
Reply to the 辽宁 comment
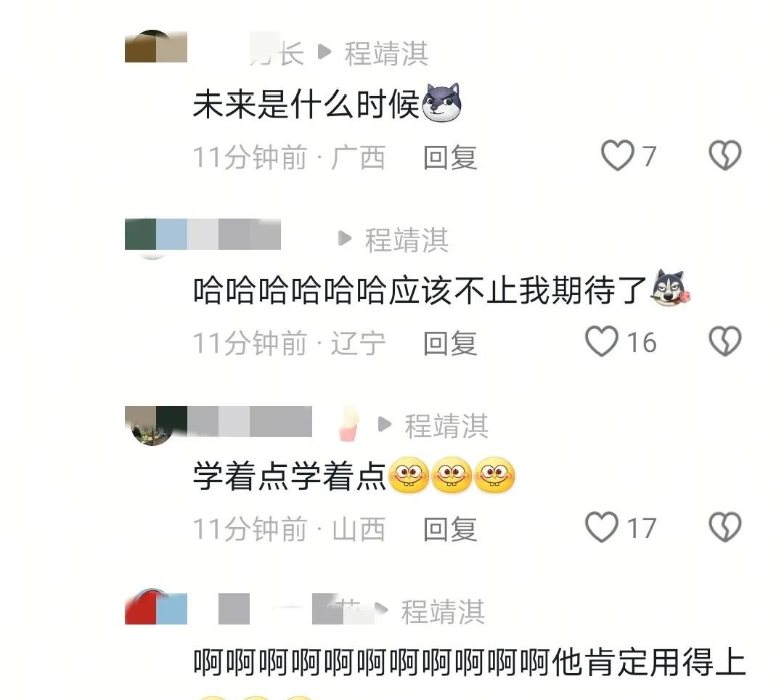pyautogui.click(x=450, y=343)
